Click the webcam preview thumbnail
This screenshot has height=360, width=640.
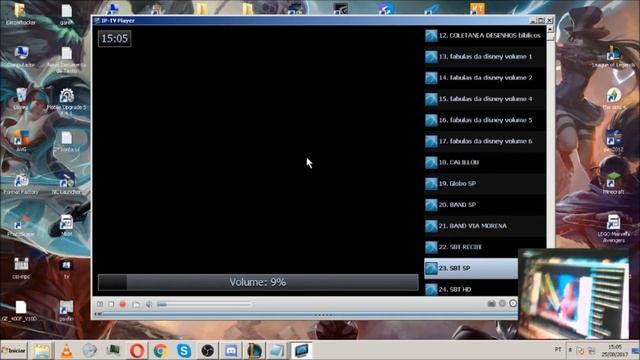click(573, 293)
